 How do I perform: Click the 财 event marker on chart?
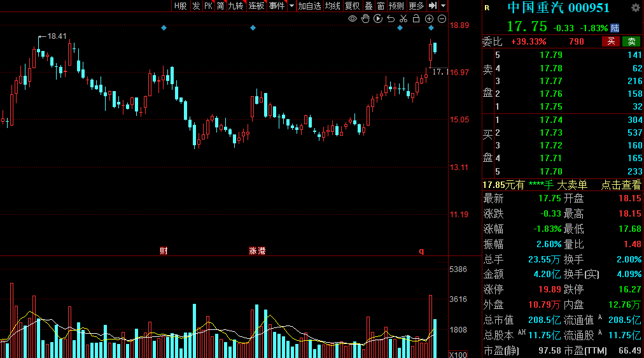pyautogui.click(x=164, y=251)
